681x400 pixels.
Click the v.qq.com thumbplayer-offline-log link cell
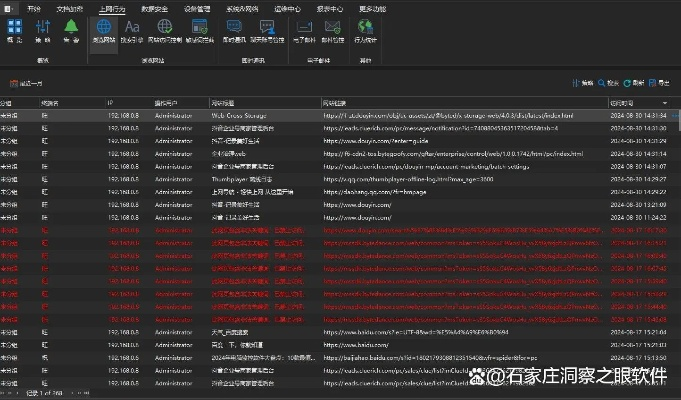[408, 179]
